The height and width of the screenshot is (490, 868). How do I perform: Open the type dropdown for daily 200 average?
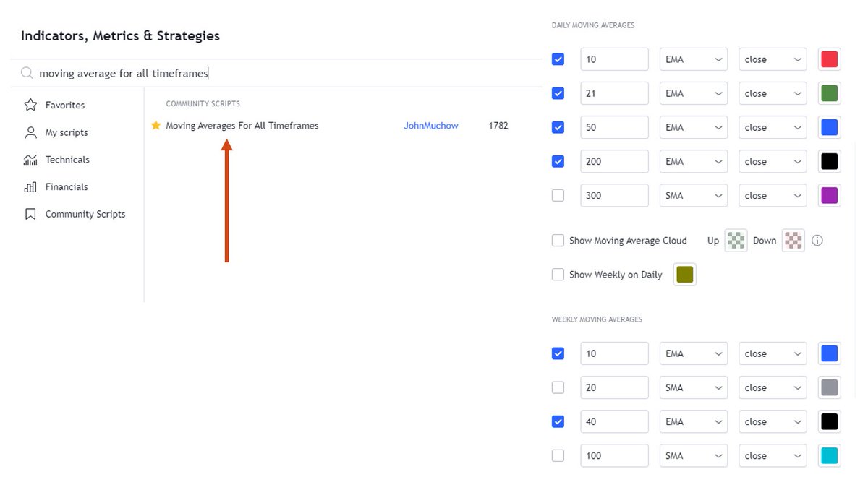pyautogui.click(x=694, y=161)
